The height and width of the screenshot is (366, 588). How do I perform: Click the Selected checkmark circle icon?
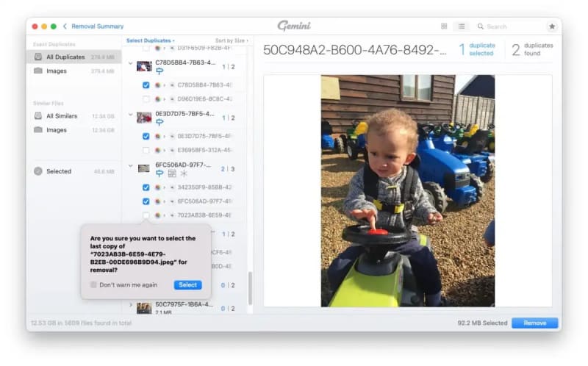[x=38, y=171]
